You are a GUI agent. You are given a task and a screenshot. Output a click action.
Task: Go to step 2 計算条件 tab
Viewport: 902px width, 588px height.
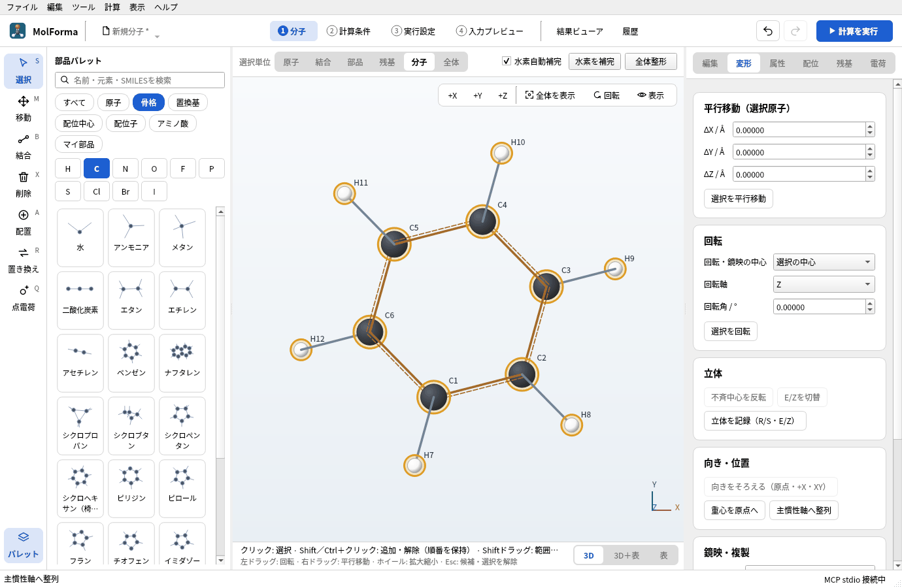pyautogui.click(x=348, y=31)
